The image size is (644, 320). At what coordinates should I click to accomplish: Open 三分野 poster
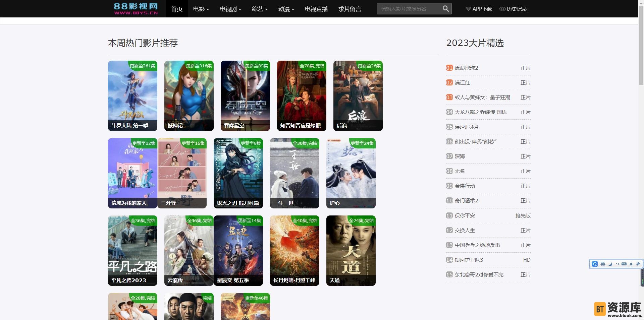182,173
